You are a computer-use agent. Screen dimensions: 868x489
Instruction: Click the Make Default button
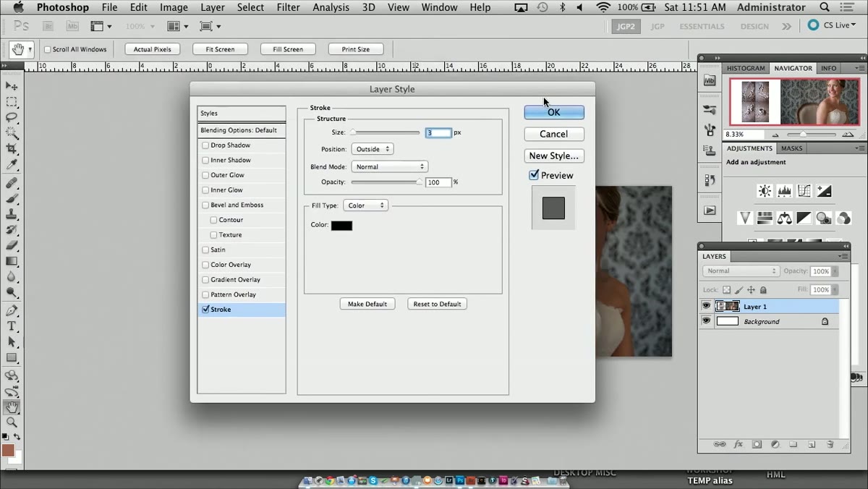click(x=367, y=304)
